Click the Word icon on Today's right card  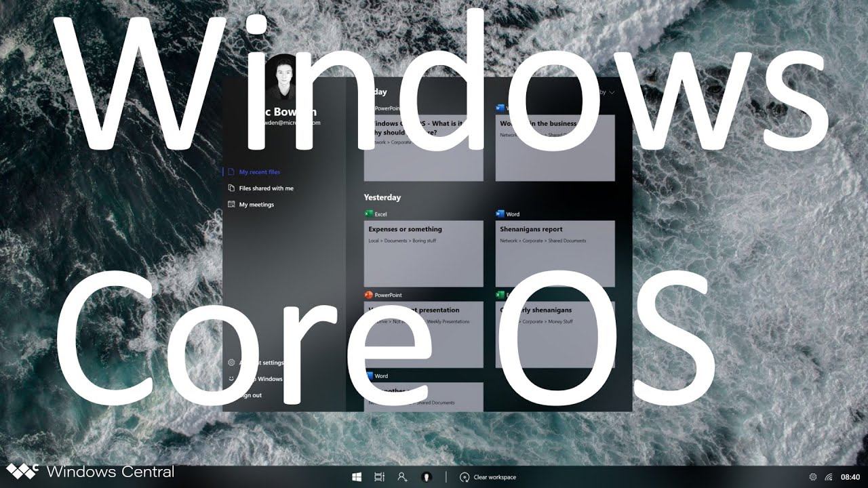coord(500,108)
